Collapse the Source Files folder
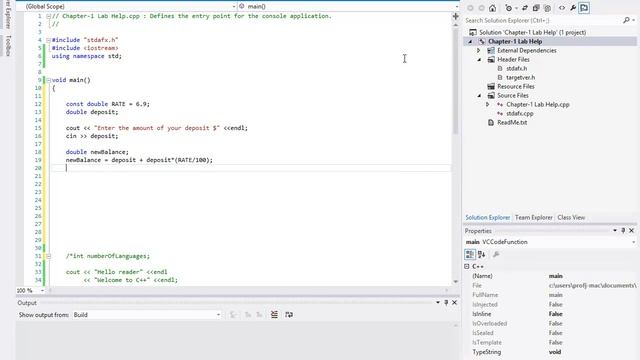 (479, 96)
